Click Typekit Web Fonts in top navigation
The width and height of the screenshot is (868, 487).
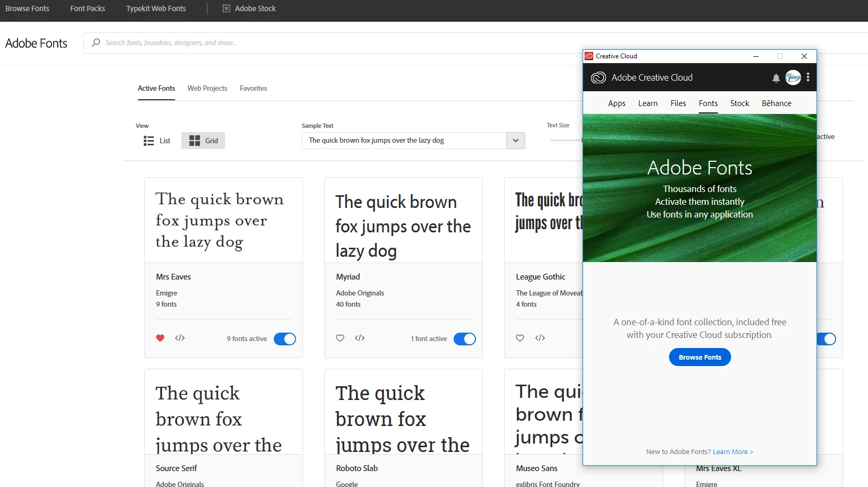coord(156,8)
